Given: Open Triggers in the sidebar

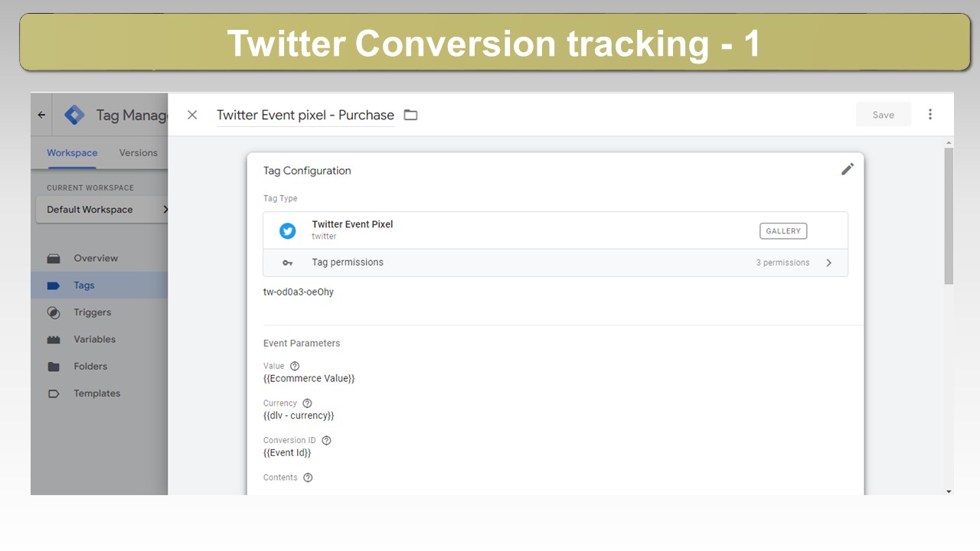Looking at the screenshot, I should (x=93, y=312).
